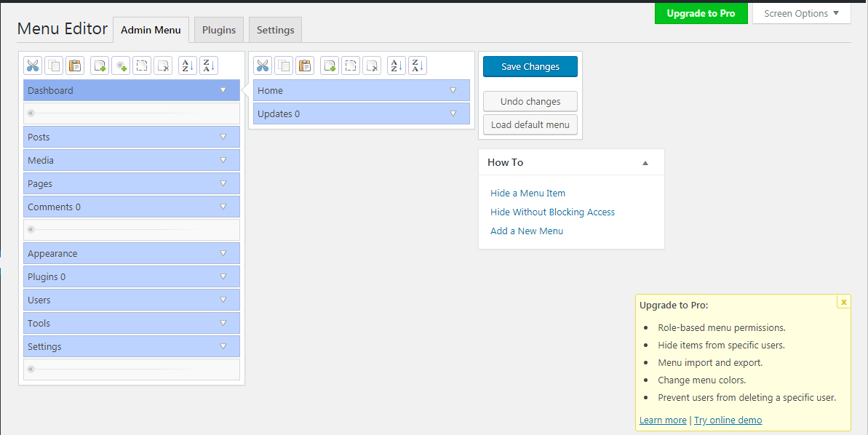Click the 'Menu import and export.' text
This screenshot has height=435, width=868.
(710, 362)
